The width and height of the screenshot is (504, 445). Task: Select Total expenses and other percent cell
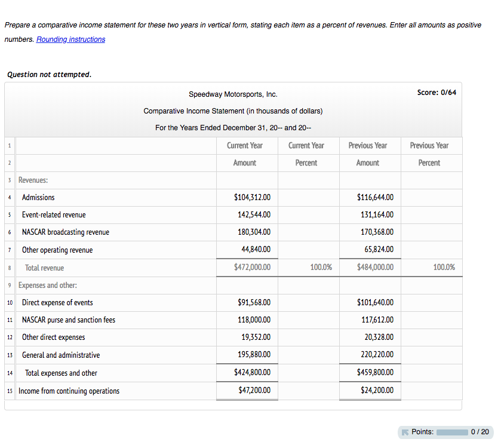click(308, 372)
